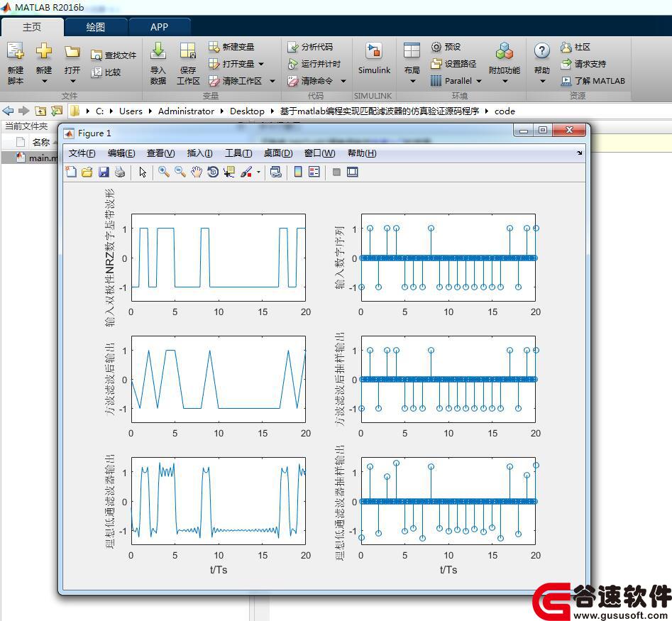Insert Legend in Figure 1 toolbar
This screenshot has height=621, width=672.
click(314, 172)
